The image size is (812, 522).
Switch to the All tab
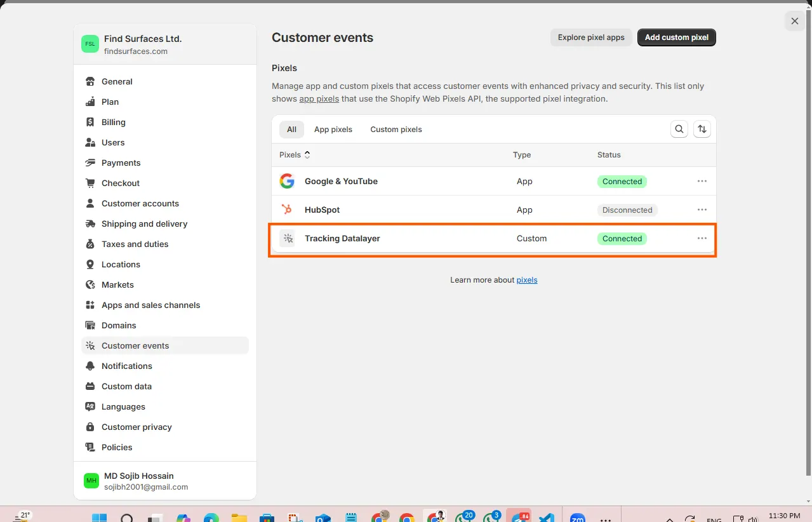[x=291, y=130]
